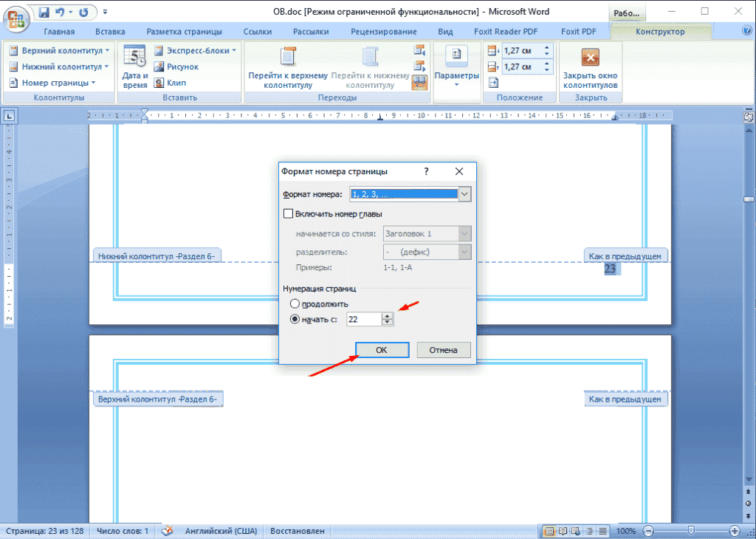Open Формат номера dropdown list
Image resolution: width=756 pixels, height=539 pixels.
pyautogui.click(x=464, y=193)
